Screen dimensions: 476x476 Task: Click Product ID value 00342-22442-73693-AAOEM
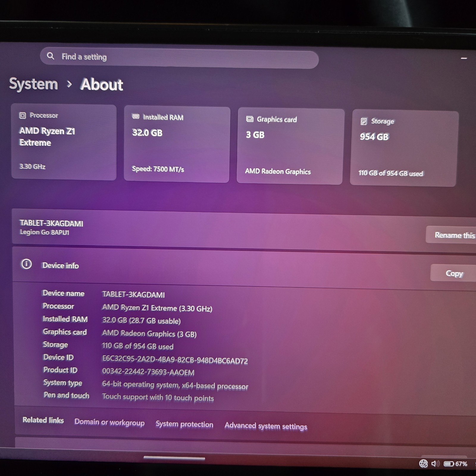coord(148,372)
